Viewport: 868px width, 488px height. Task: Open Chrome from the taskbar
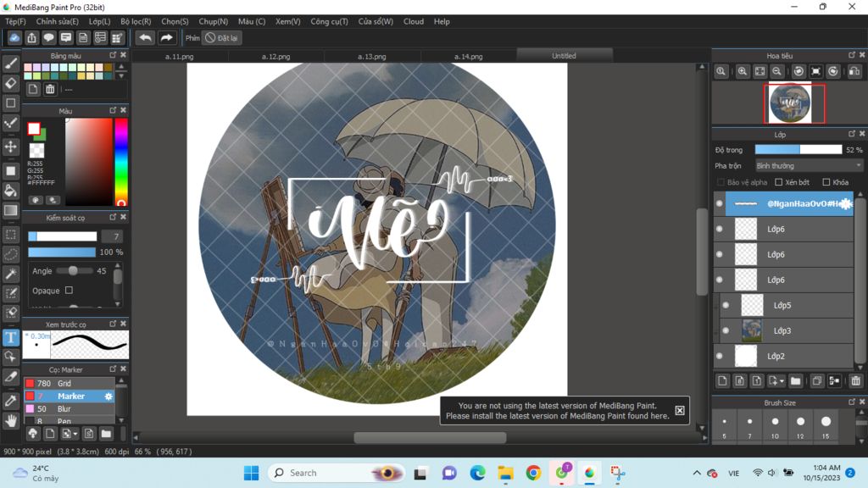[533, 473]
